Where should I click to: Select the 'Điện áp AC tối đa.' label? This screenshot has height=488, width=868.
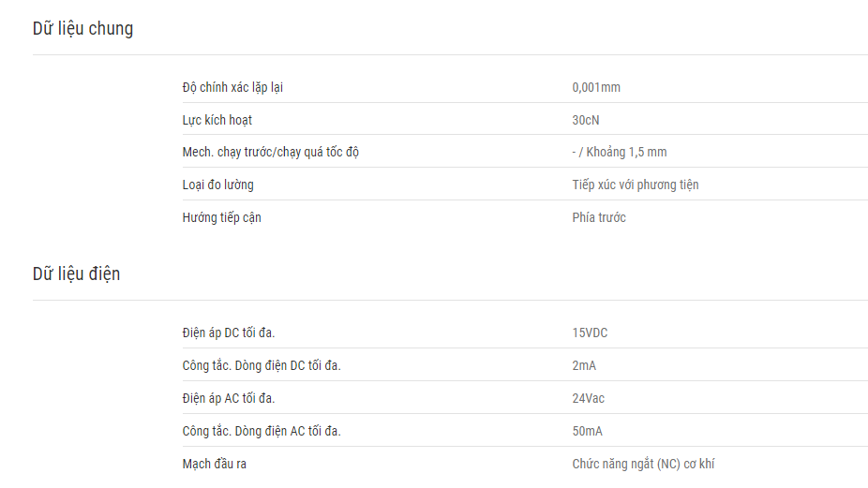click(229, 398)
